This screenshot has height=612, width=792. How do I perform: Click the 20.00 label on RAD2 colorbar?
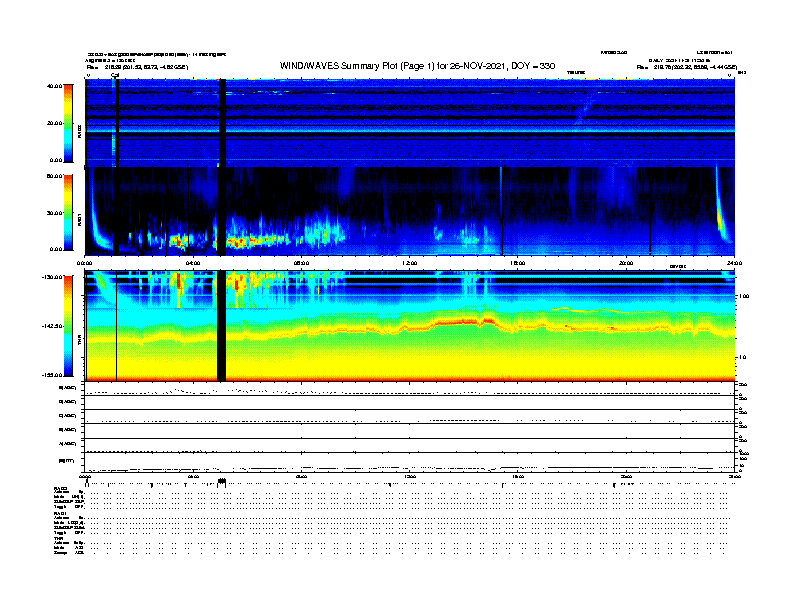[55, 123]
